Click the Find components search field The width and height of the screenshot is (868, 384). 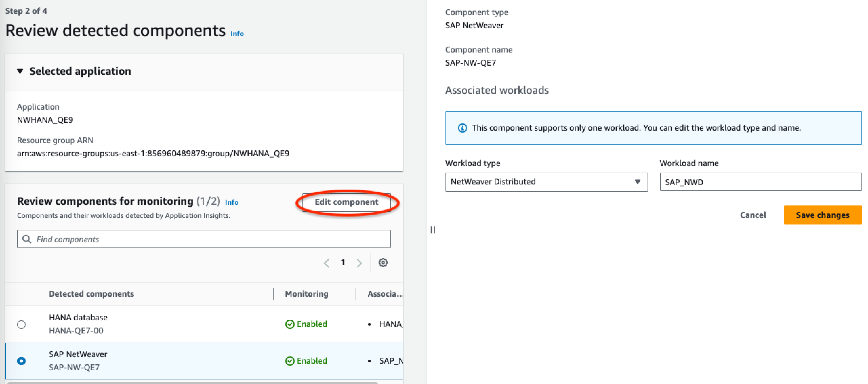[x=204, y=239]
